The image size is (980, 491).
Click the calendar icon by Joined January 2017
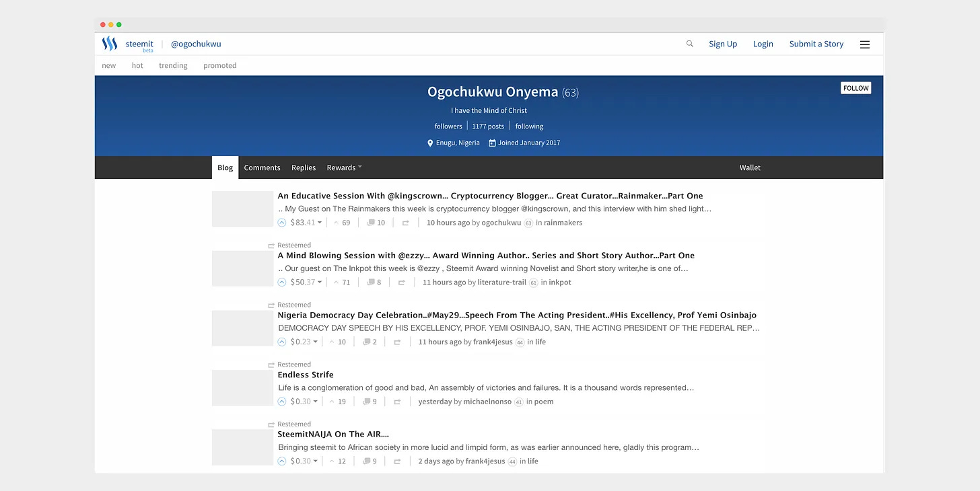(492, 143)
